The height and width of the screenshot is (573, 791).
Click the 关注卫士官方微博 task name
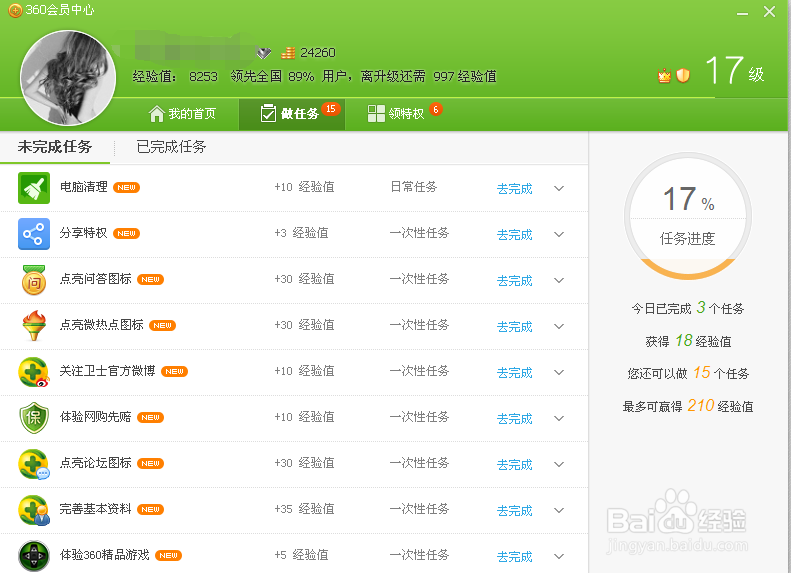point(107,371)
